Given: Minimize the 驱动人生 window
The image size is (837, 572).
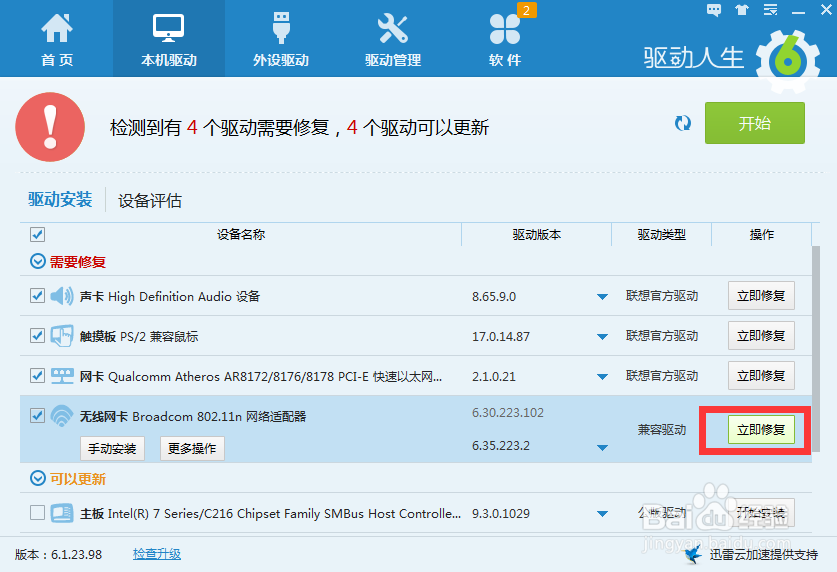Looking at the screenshot, I should click(x=798, y=10).
